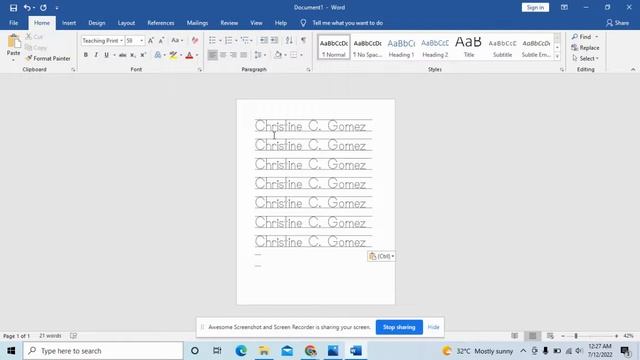Click the Paste clipboard icon

coord(13,42)
